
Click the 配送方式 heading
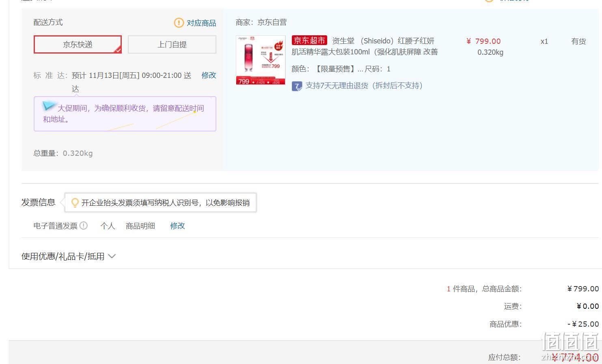(48, 22)
